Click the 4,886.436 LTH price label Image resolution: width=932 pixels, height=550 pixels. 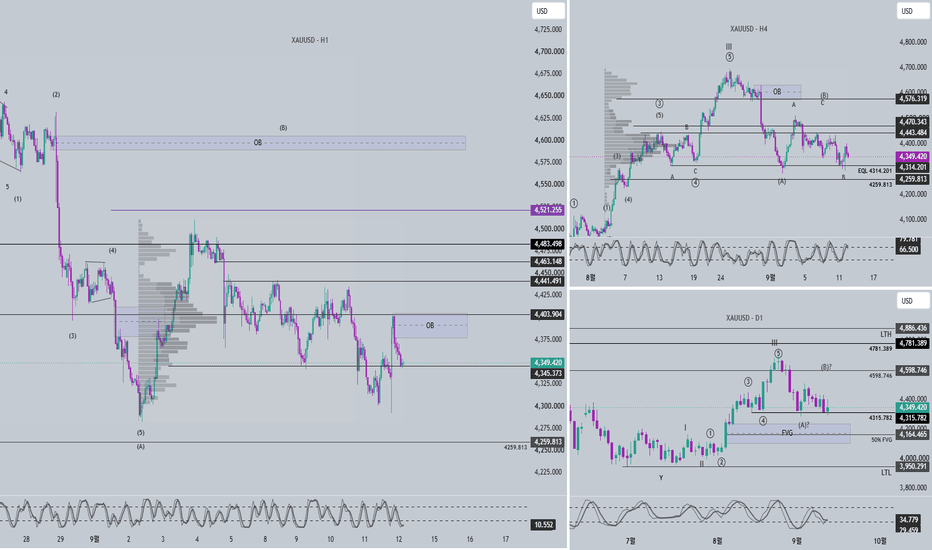coord(912,328)
